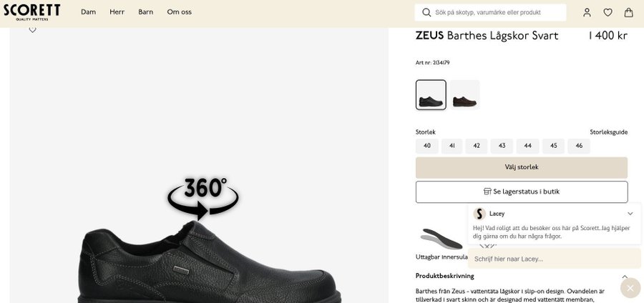This screenshot has height=303, width=644.
Task: Open the user account icon
Action: [587, 12]
